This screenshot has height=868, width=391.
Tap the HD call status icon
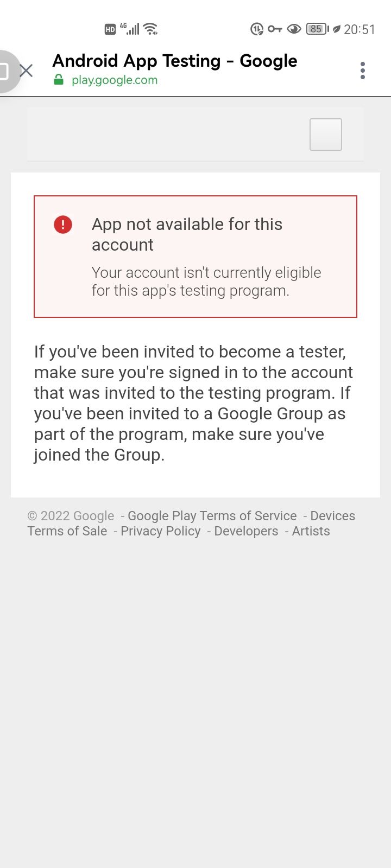[110, 29]
